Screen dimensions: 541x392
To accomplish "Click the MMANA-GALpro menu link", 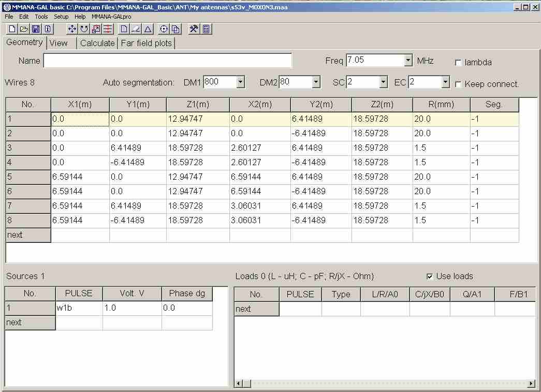I will [111, 17].
